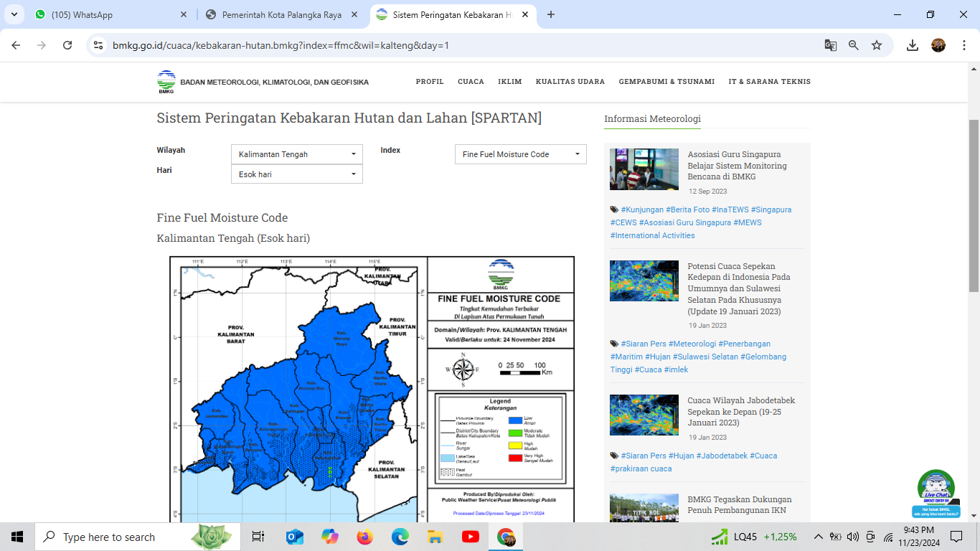Open Task View on the taskbar
Image resolution: width=980 pixels, height=551 pixels.
258,537
